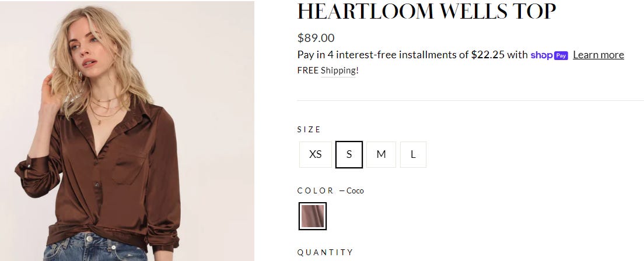Pick size L

413,154
